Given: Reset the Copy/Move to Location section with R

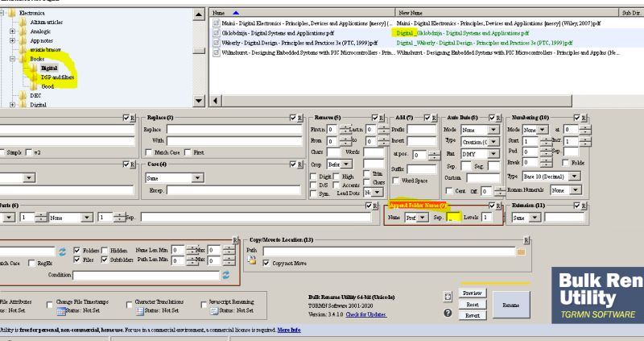Looking at the screenshot, I should click(526, 240).
